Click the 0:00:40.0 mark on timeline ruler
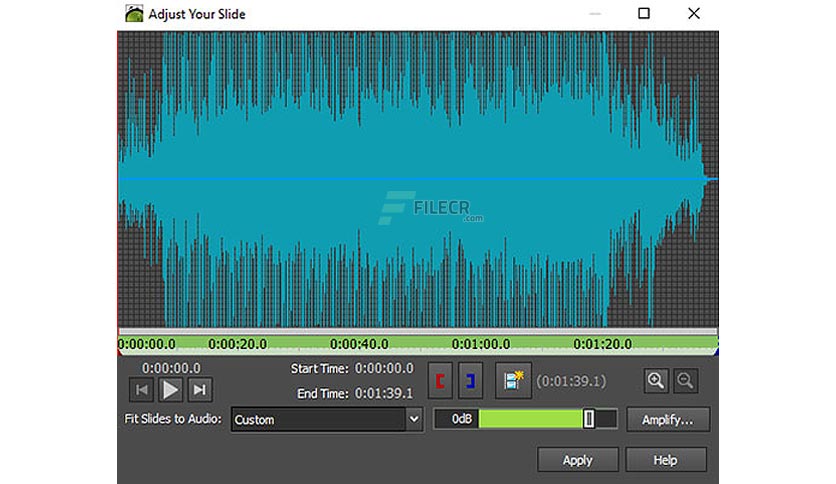The width and height of the screenshot is (836, 484). pyautogui.click(x=359, y=344)
